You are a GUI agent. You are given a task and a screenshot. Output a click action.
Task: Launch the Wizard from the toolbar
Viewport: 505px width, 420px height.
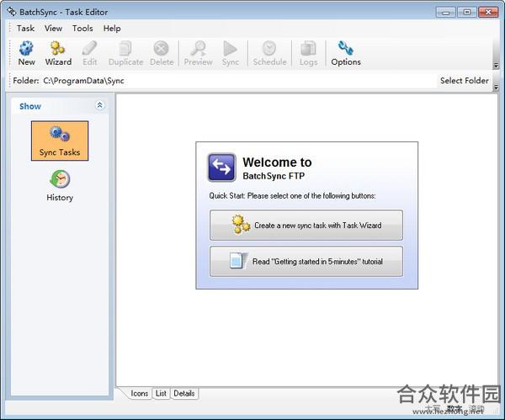58,53
